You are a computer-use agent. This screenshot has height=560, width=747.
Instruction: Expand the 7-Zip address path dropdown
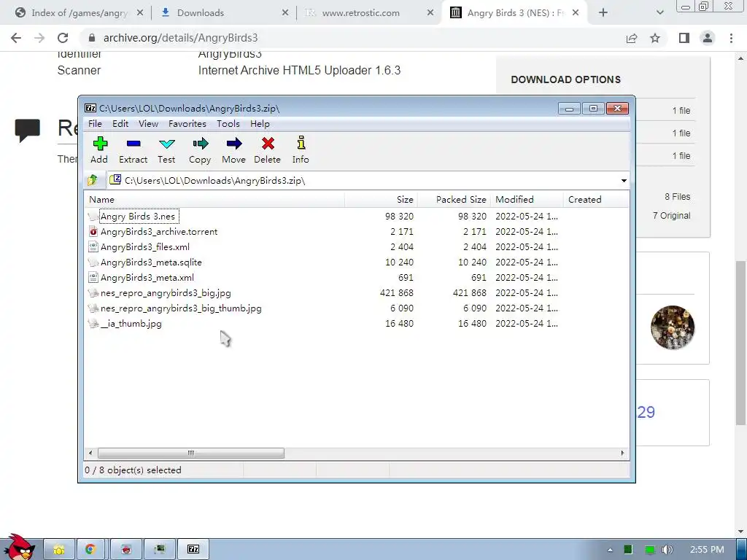pos(624,181)
